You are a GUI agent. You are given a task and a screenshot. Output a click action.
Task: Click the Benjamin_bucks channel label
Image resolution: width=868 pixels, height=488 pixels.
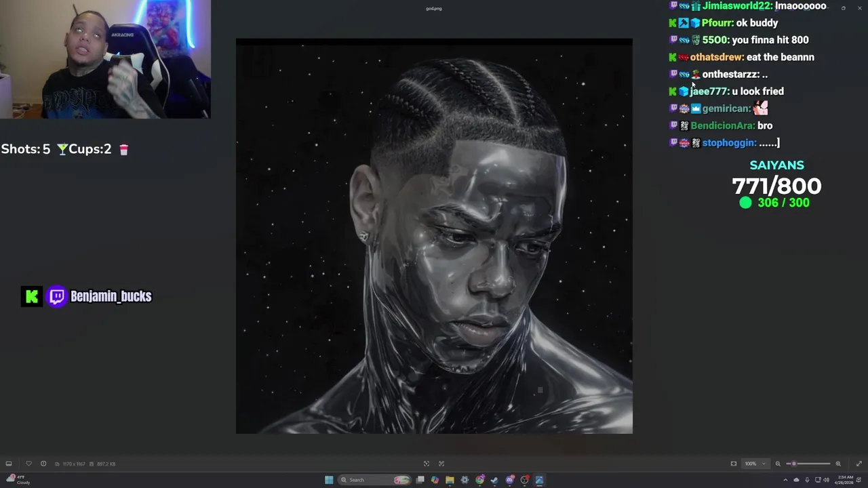111,296
